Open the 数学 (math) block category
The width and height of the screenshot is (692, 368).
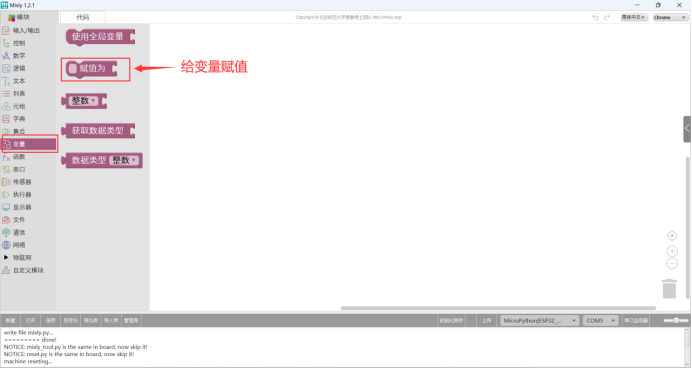click(19, 56)
